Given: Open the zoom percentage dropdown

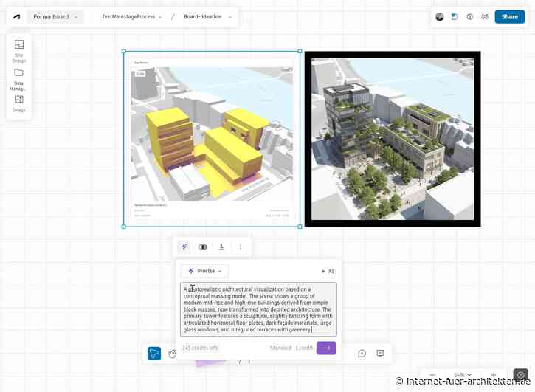Looking at the screenshot, I should pyautogui.click(x=463, y=375).
